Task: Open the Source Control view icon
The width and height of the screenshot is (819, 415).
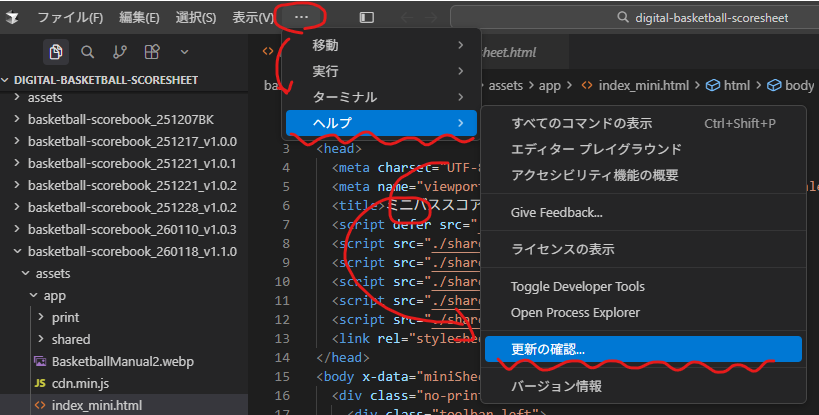Action: (x=120, y=52)
